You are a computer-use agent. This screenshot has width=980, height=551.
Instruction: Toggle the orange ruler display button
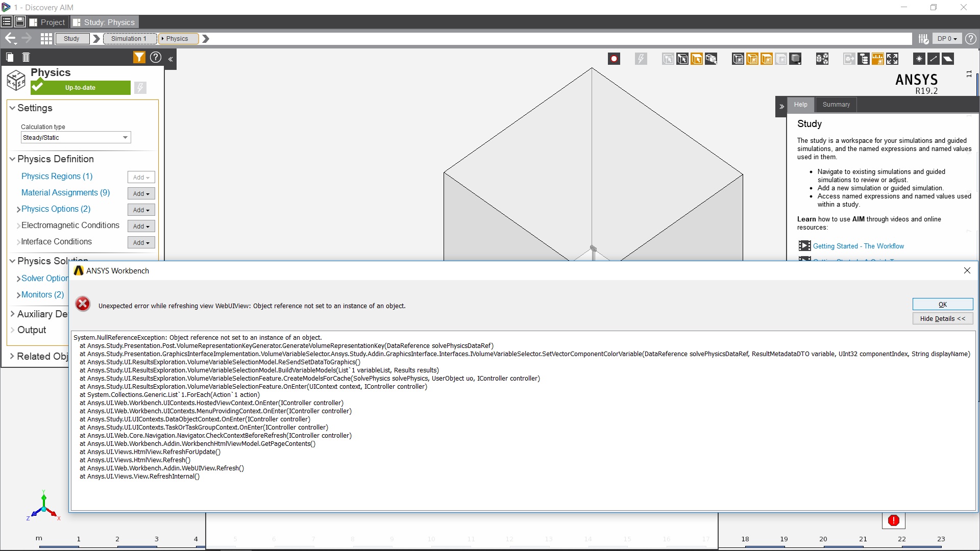pos(877,59)
